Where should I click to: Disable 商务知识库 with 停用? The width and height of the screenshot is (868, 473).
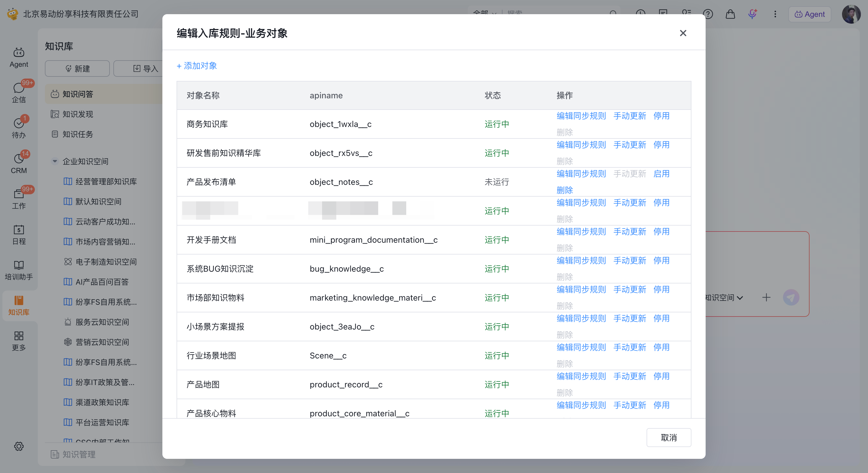click(661, 116)
